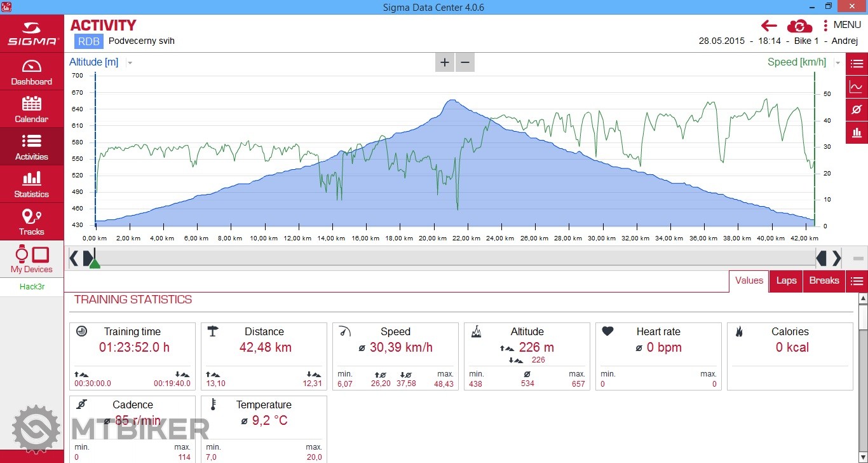Select the Hack3r device entry

click(x=31, y=286)
